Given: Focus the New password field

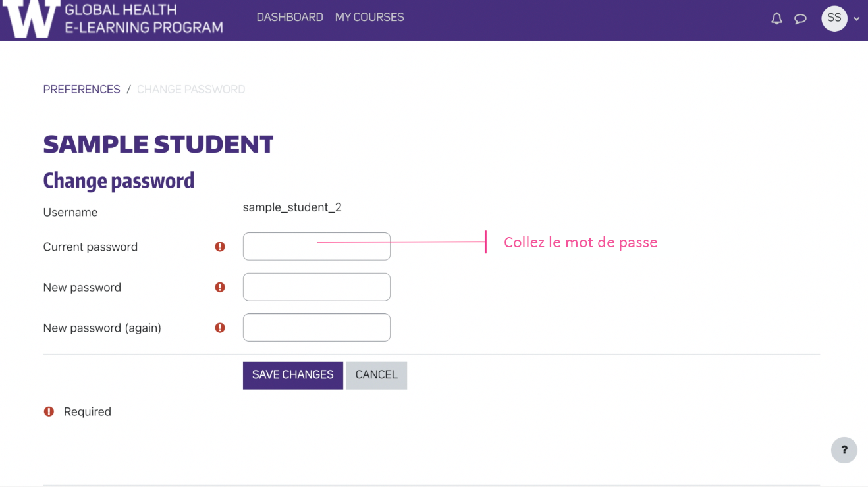Looking at the screenshot, I should coord(316,287).
